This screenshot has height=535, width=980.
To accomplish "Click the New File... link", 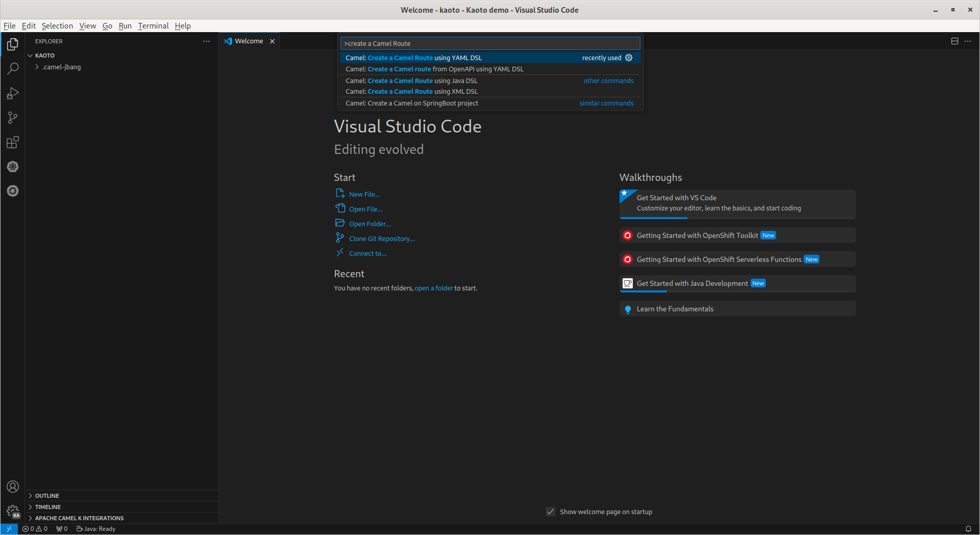I will coord(365,194).
